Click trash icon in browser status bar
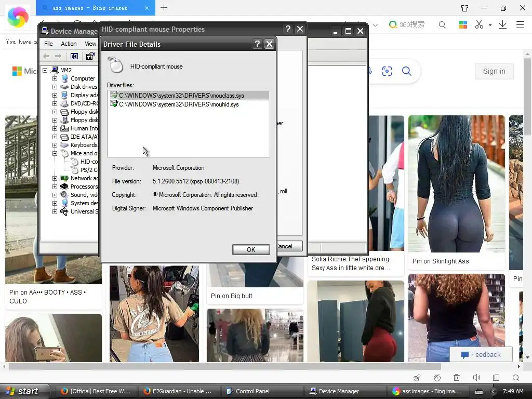This screenshot has width=532, height=399. pos(457,378)
